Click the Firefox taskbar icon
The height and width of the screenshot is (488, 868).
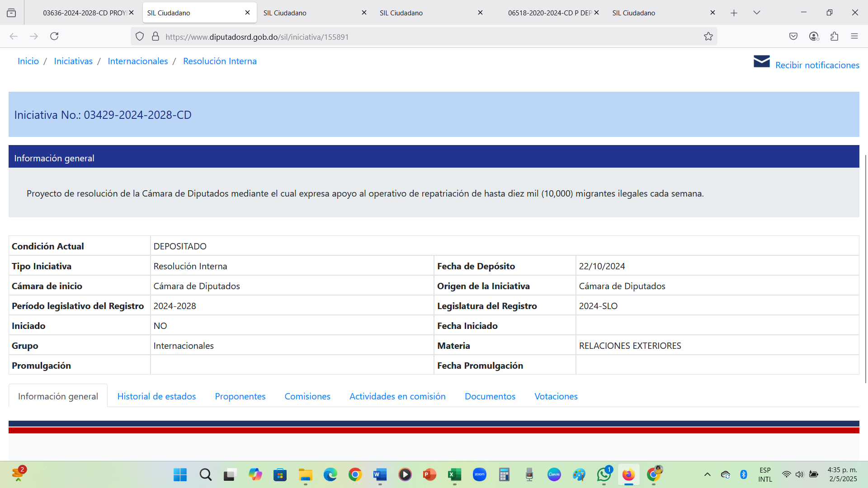(x=628, y=474)
